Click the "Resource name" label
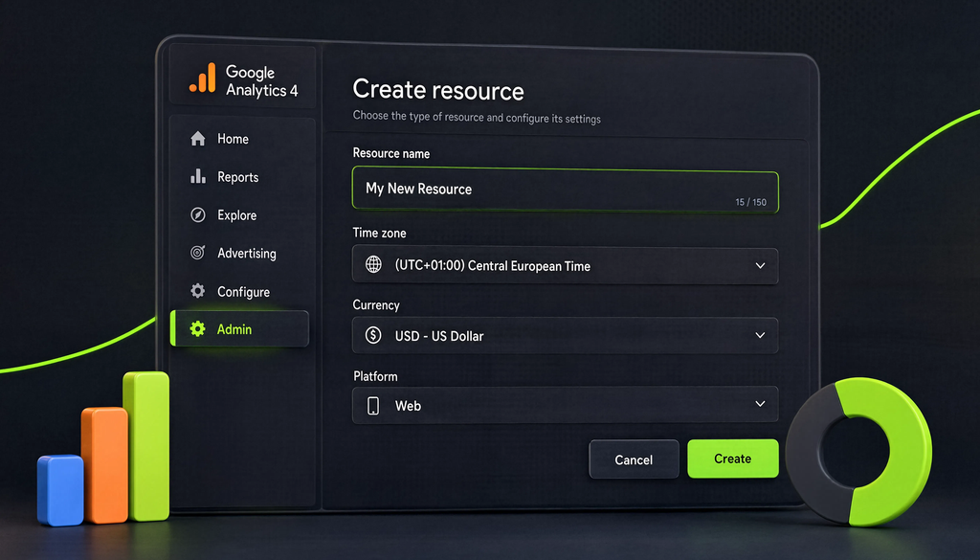The width and height of the screenshot is (980, 560). (391, 153)
